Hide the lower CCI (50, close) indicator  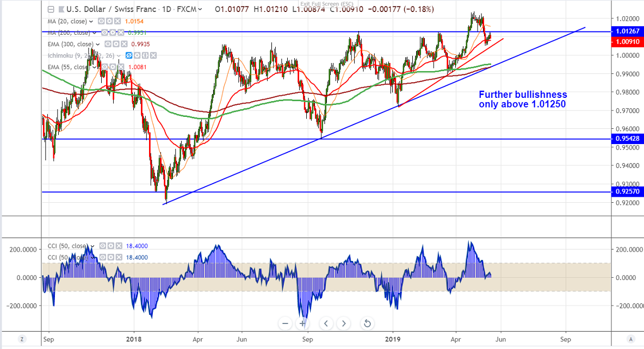[103, 258]
